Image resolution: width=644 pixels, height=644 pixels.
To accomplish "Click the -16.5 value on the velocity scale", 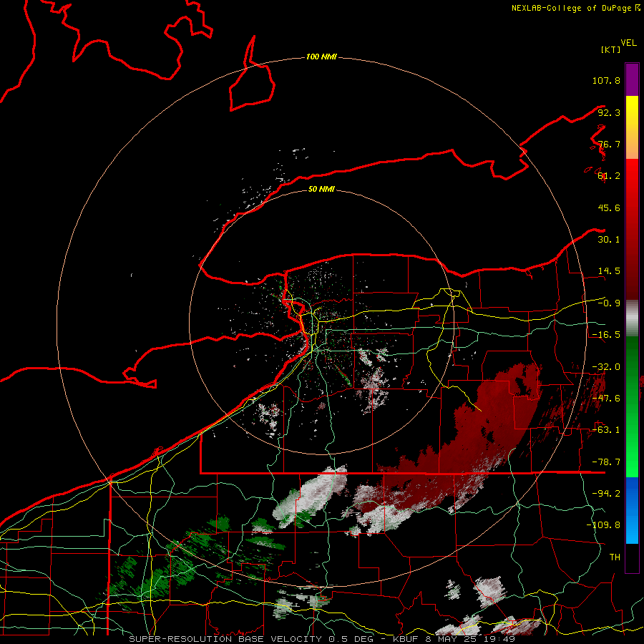I will pyautogui.click(x=606, y=335).
